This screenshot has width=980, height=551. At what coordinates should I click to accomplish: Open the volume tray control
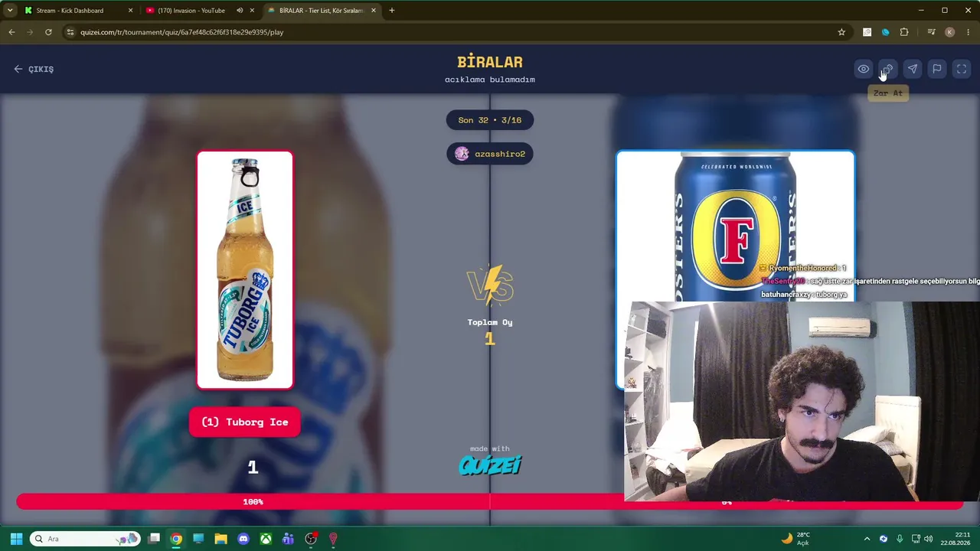pos(929,539)
